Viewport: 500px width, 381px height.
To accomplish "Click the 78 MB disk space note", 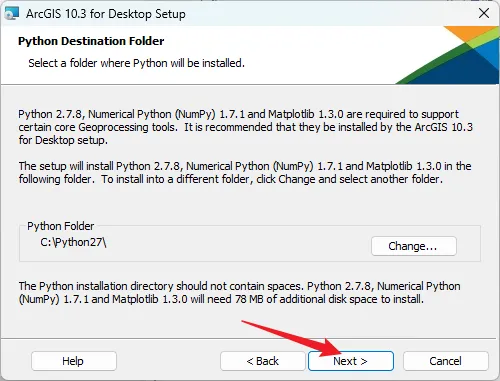I will [239, 292].
